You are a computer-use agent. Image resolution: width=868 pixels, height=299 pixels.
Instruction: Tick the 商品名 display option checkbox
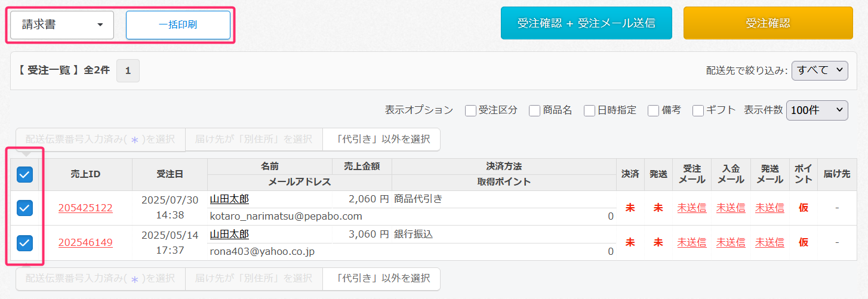point(534,110)
